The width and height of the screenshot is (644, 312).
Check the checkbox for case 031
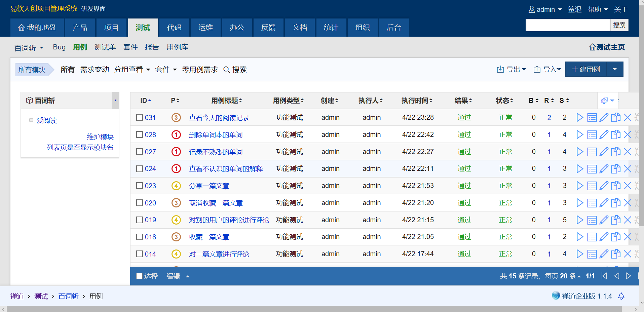[140, 117]
